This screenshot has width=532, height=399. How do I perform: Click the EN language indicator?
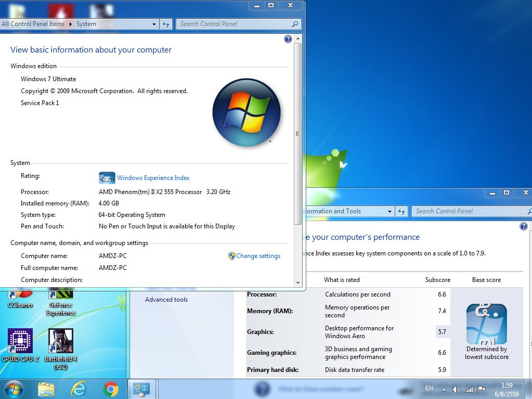pyautogui.click(x=429, y=388)
